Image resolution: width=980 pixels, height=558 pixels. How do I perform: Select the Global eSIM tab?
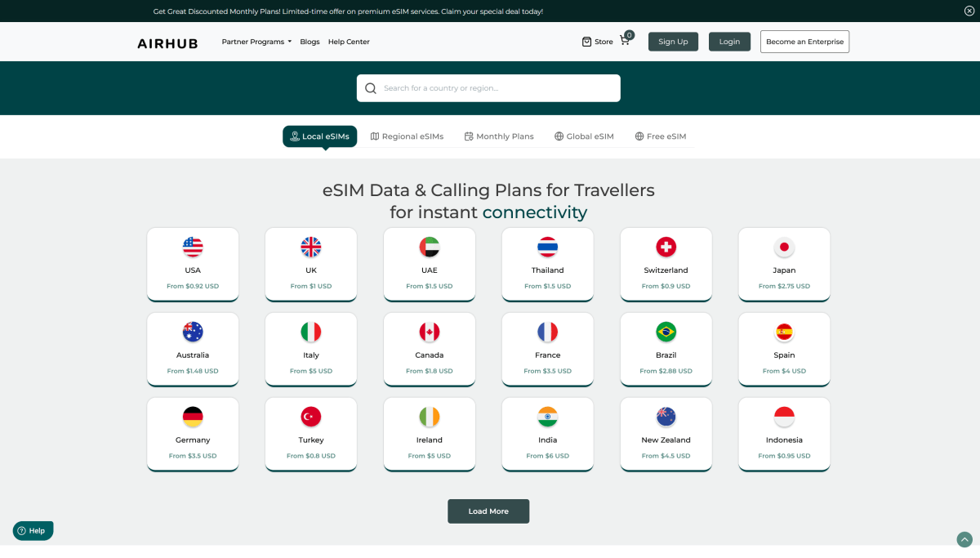click(x=584, y=136)
